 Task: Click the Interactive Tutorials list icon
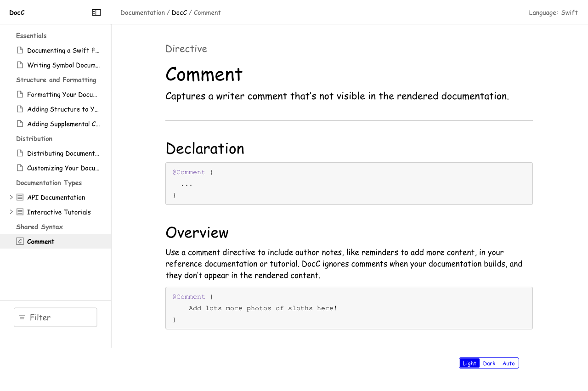click(20, 212)
